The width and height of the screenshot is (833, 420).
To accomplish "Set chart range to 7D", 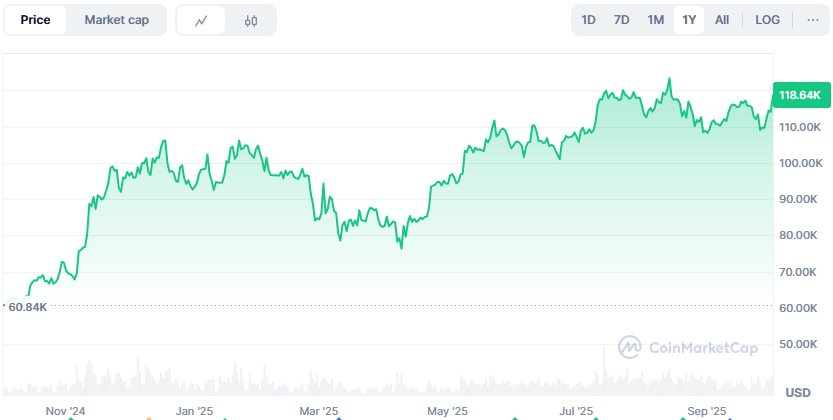I will click(621, 20).
